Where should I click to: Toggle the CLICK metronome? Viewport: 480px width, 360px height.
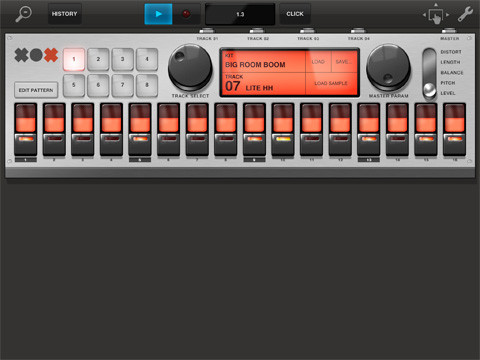(x=295, y=14)
